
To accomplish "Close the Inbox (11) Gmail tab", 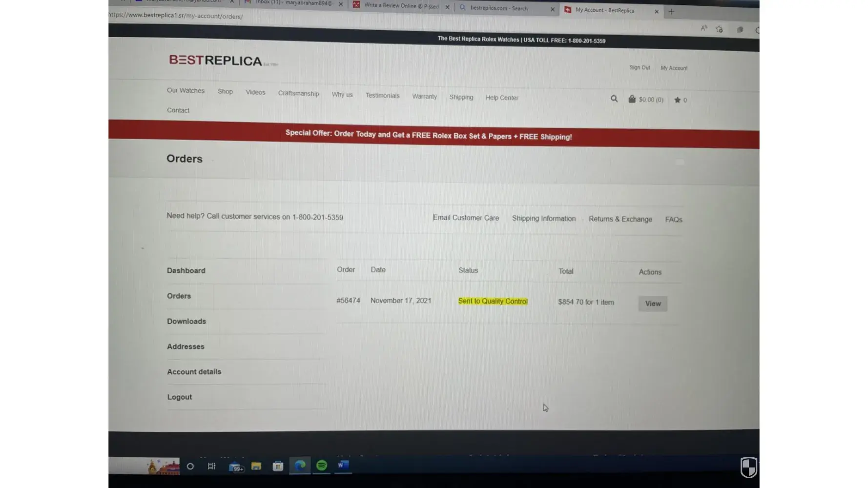I will click(341, 4).
